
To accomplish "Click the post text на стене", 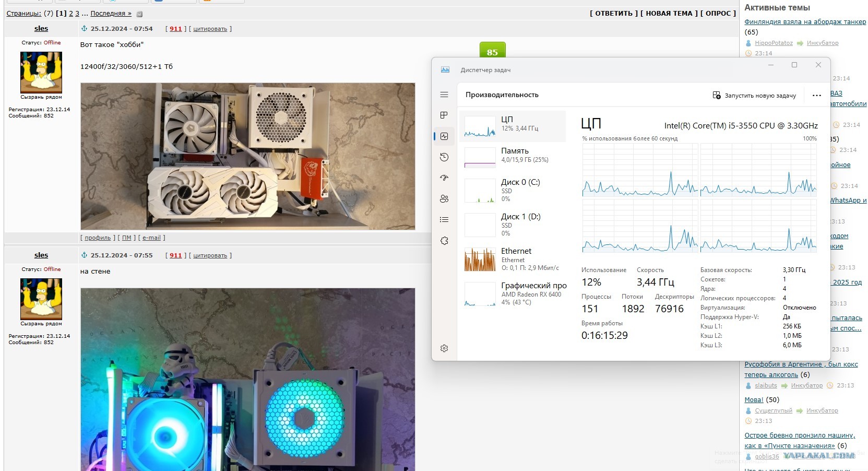I will coord(95,272).
